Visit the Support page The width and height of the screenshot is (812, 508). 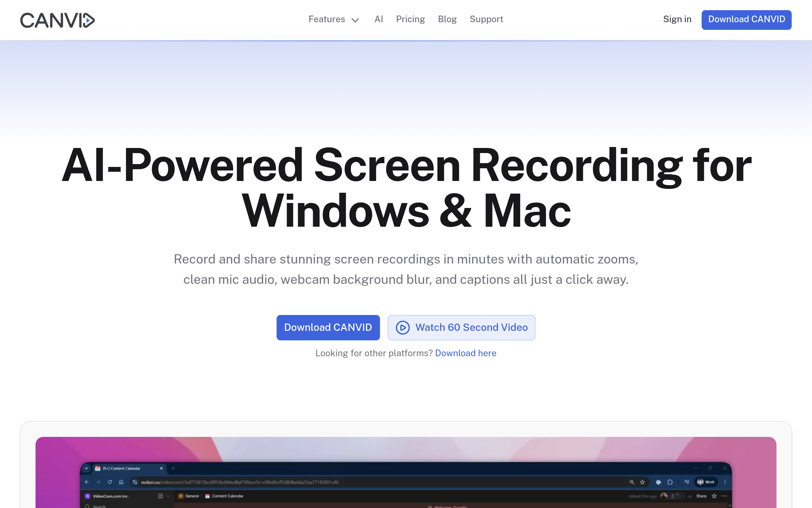click(x=486, y=19)
